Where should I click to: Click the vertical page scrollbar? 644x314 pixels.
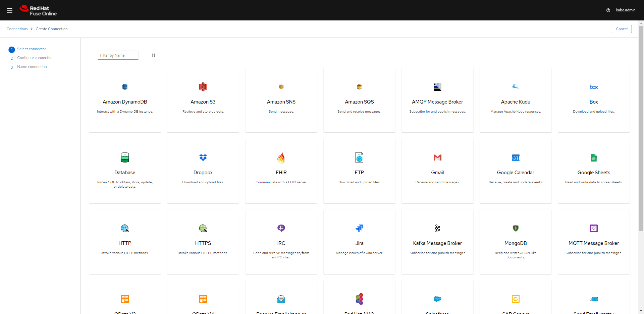coord(641,134)
